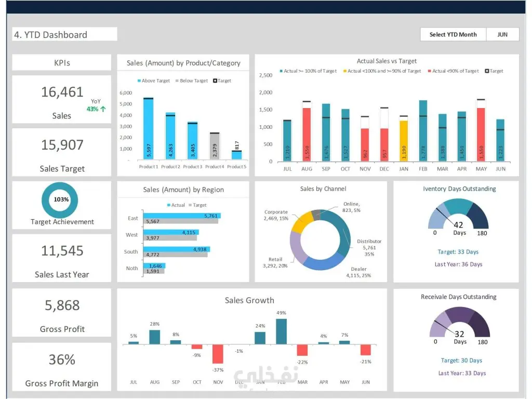Click Actual >= 100% of Target legend

[x=308, y=71]
